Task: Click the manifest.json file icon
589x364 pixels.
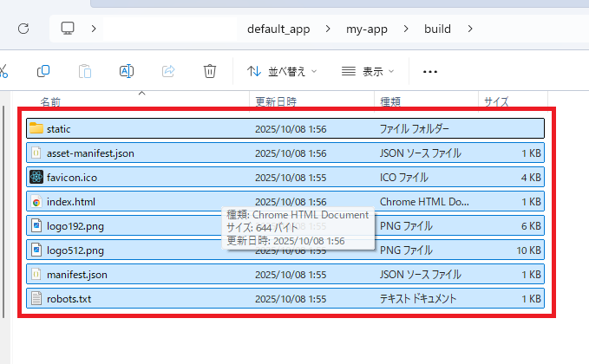Action: coord(36,275)
